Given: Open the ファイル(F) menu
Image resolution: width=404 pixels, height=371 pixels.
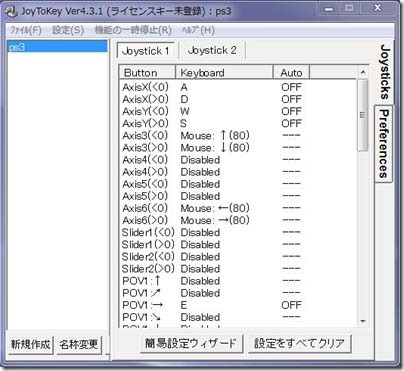Looking at the screenshot, I should point(26,30).
